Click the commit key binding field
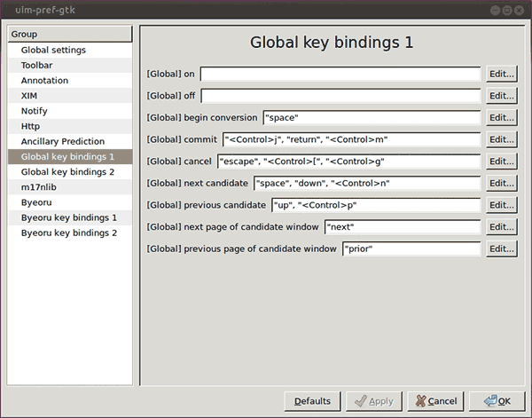This screenshot has width=532, height=418. coord(352,139)
